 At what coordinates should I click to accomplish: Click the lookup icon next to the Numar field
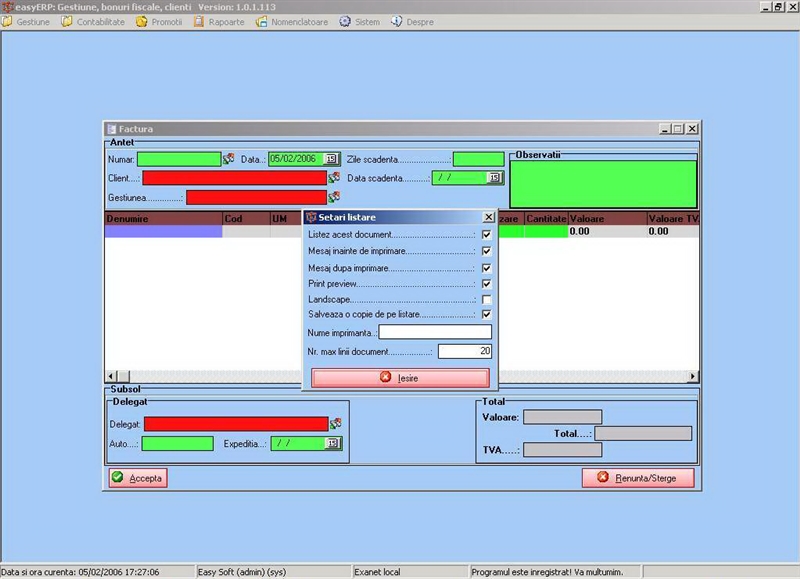click(x=228, y=159)
